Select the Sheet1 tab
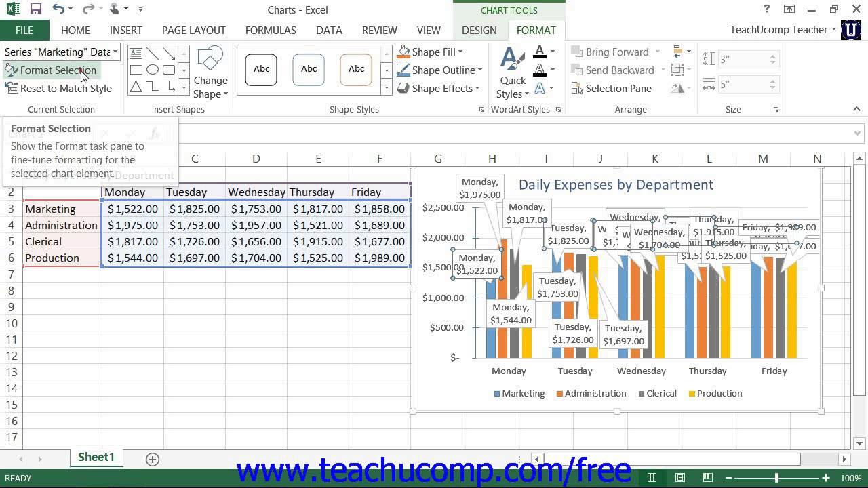The width and height of the screenshot is (868, 488). tap(96, 457)
